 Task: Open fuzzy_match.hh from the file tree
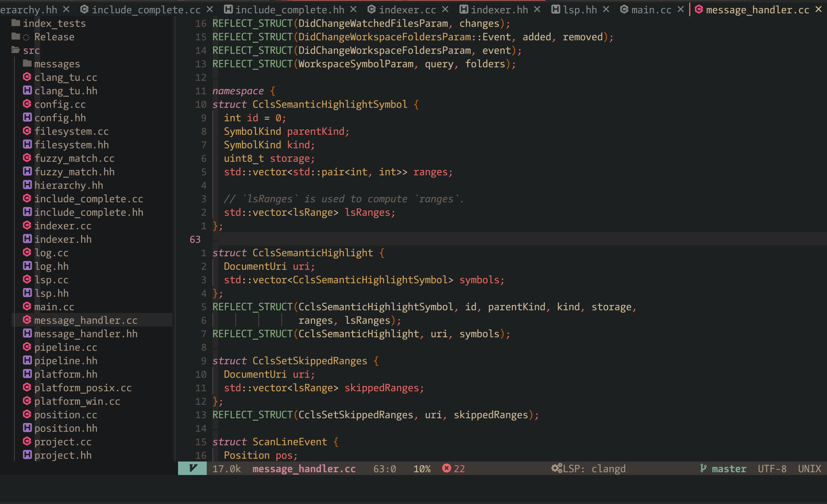pos(74,171)
